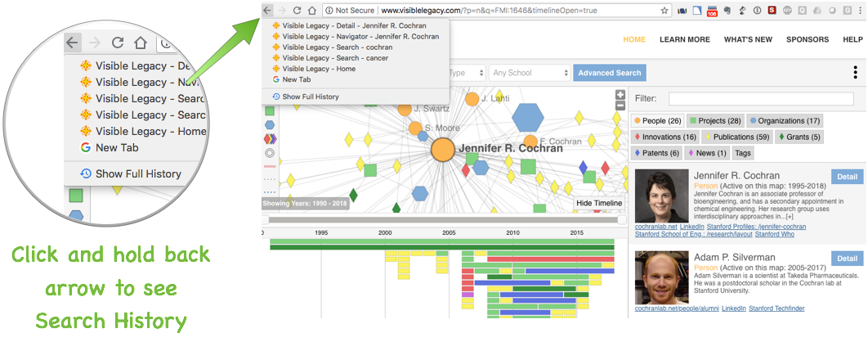Zoom in the map with the plus icon
Screen dimensions: 868x342
click(620, 95)
